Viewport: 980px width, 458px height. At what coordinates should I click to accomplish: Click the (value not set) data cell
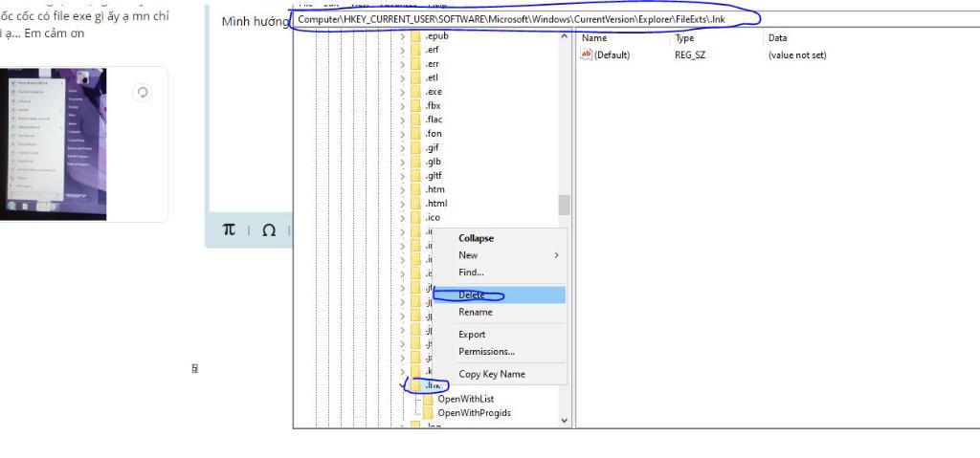[797, 55]
